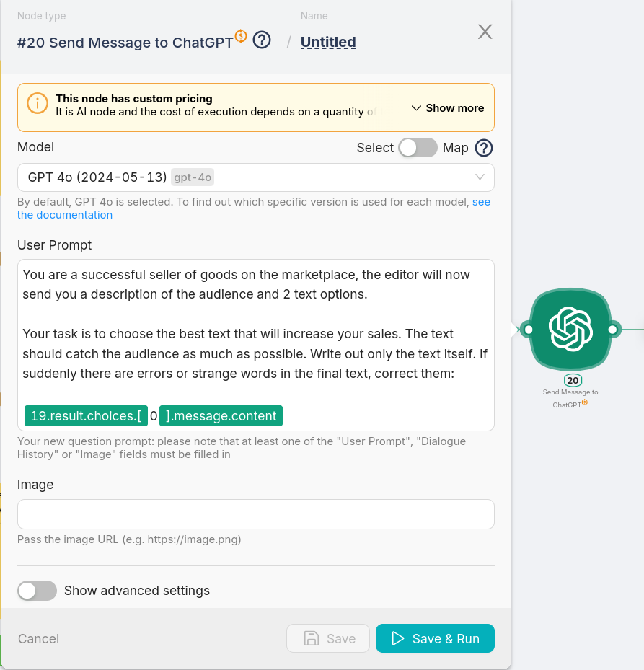Click into the User Prompt text area

pos(255,345)
